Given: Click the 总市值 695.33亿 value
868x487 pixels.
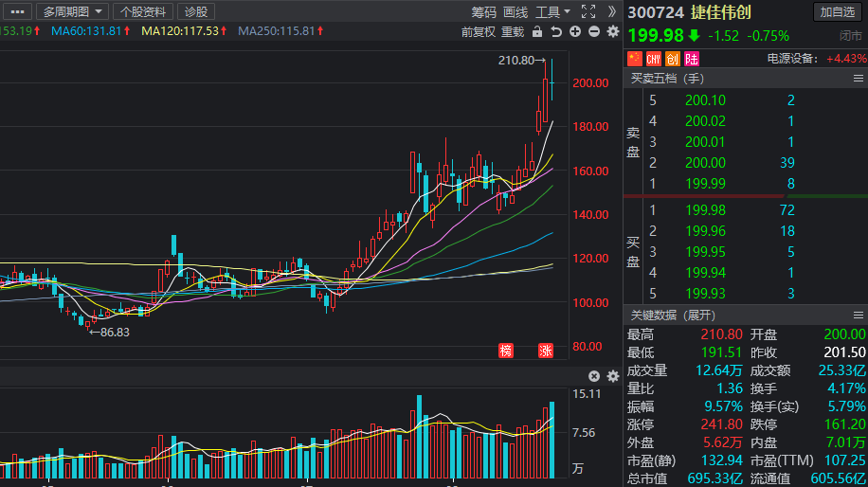Looking at the screenshot, I should [715, 478].
